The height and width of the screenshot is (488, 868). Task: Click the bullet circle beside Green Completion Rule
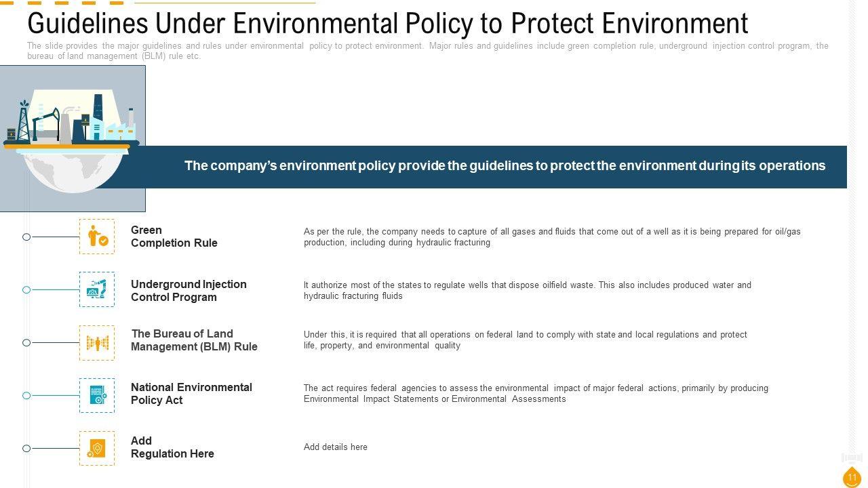(x=26, y=237)
